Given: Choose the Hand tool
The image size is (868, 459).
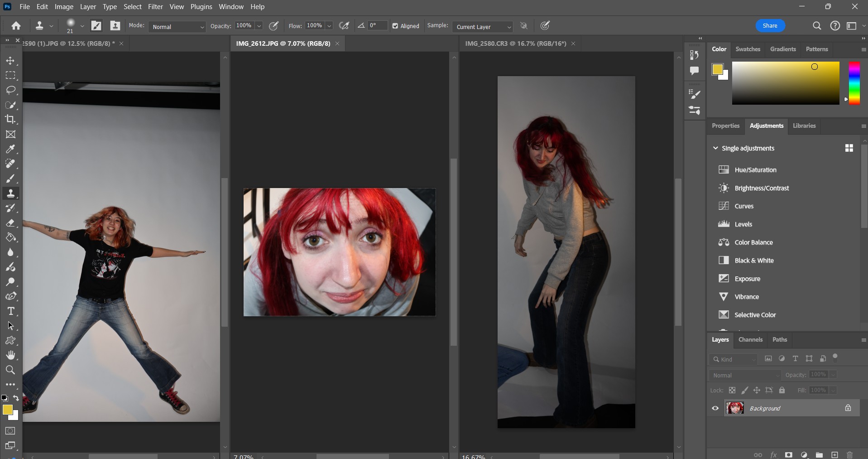Looking at the screenshot, I should (x=10, y=355).
